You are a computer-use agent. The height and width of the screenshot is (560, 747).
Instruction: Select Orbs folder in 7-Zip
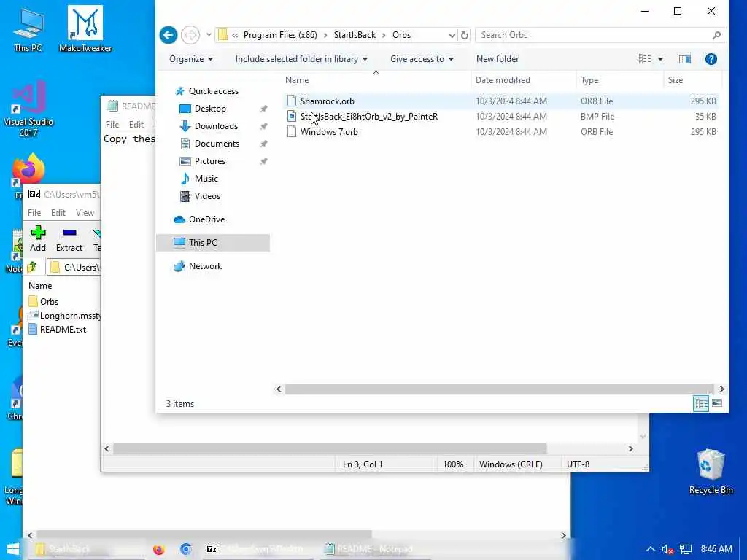tap(43, 301)
